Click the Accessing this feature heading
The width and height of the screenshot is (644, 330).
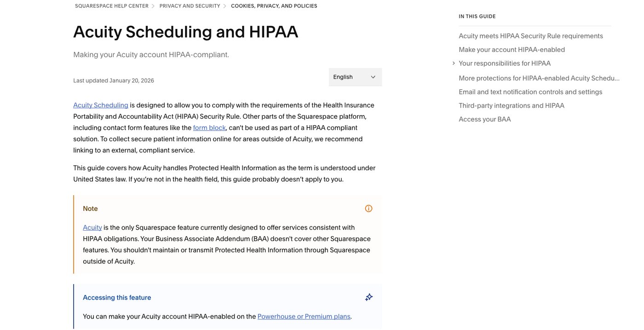point(117,297)
